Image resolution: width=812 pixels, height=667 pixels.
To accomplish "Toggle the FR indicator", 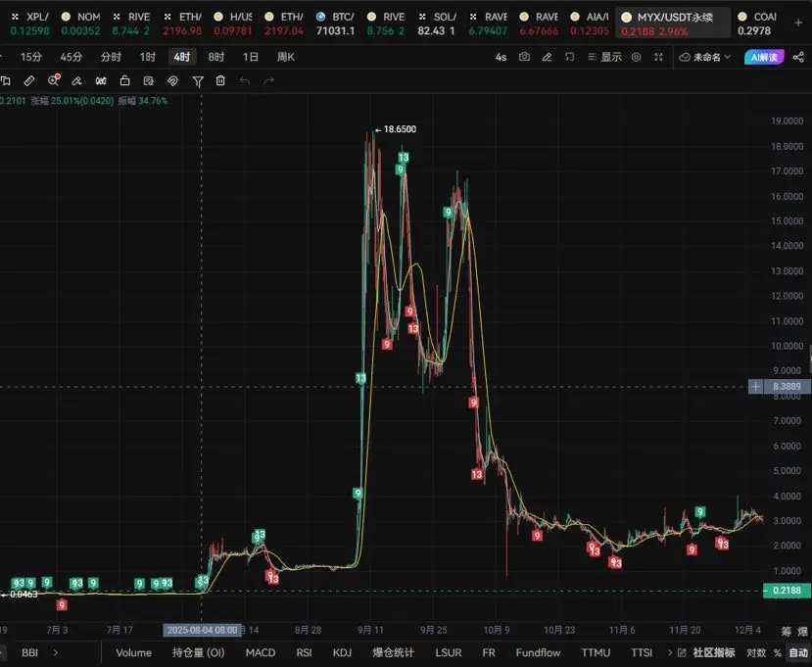I will pos(489,652).
